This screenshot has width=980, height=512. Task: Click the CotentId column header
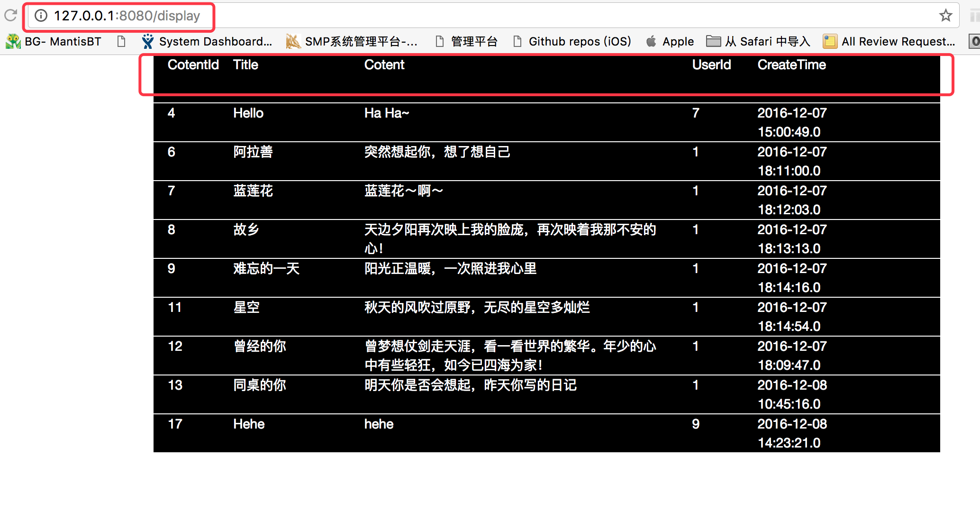[193, 64]
